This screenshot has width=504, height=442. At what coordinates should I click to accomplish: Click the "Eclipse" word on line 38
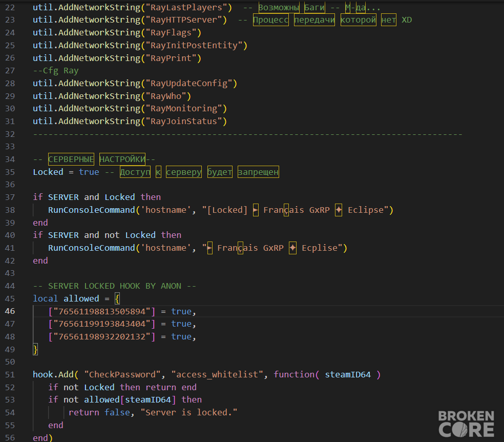(366, 210)
